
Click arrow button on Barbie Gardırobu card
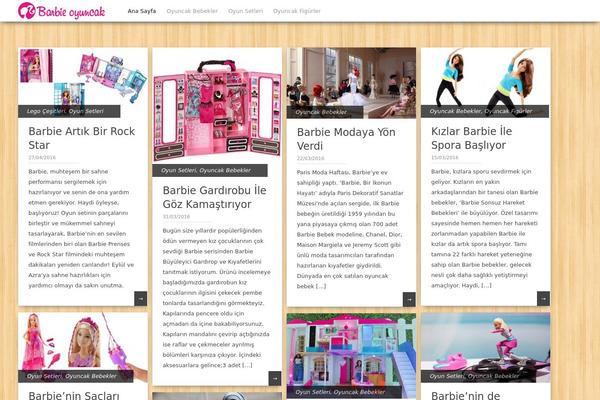(275, 378)
